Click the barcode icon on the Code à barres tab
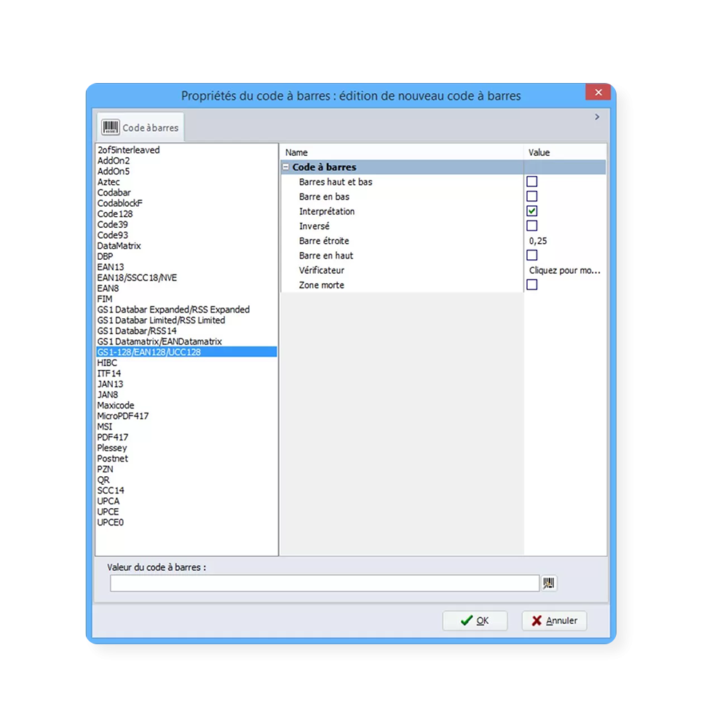This screenshot has width=728, height=728. pyautogui.click(x=111, y=125)
